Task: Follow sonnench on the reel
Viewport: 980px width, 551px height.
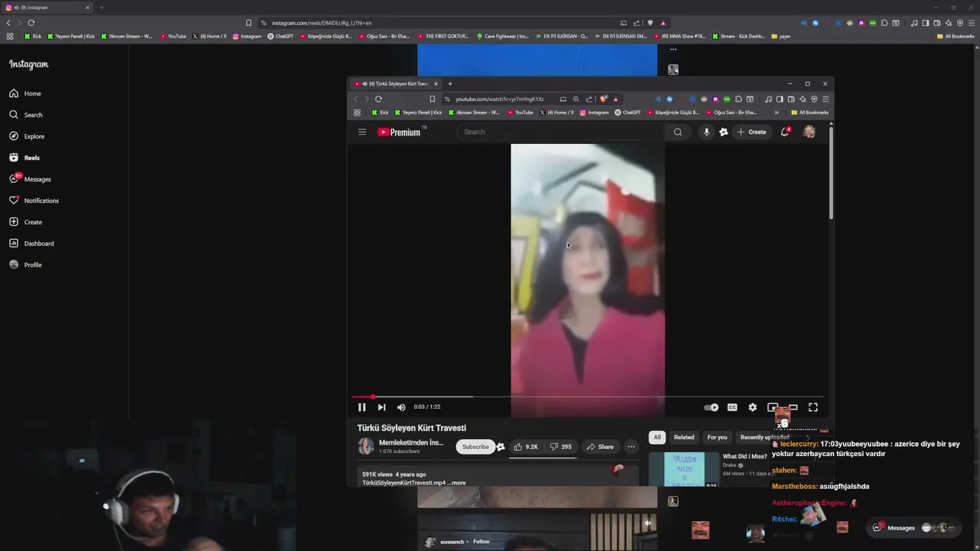Action: tap(481, 542)
